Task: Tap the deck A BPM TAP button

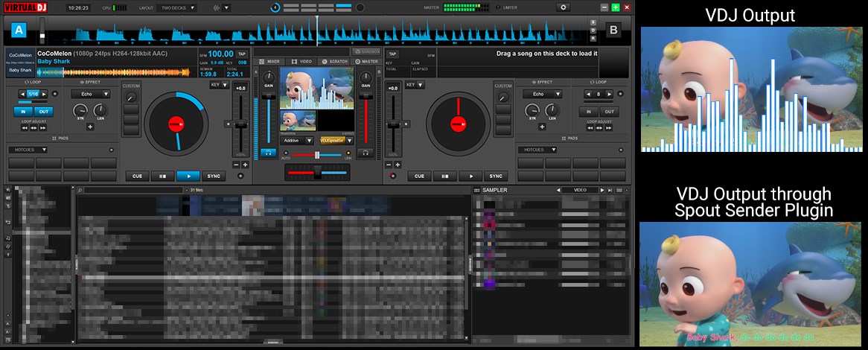Action: pyautogui.click(x=241, y=54)
